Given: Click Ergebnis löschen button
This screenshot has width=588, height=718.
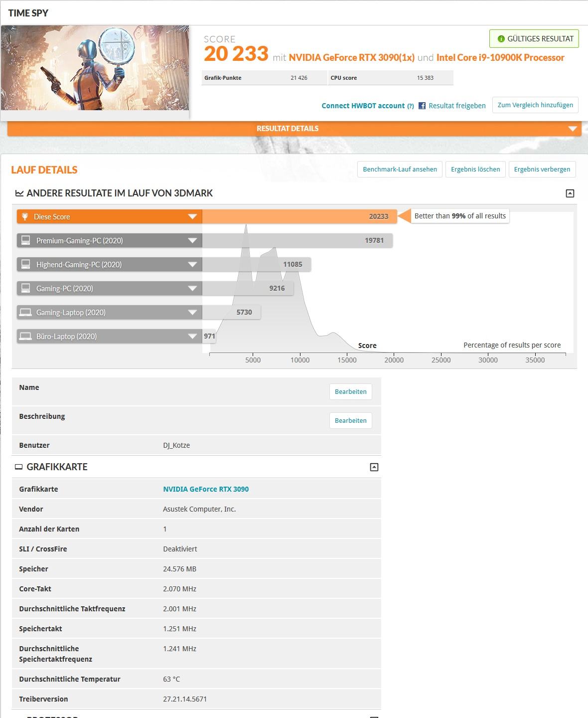Looking at the screenshot, I should coord(475,170).
